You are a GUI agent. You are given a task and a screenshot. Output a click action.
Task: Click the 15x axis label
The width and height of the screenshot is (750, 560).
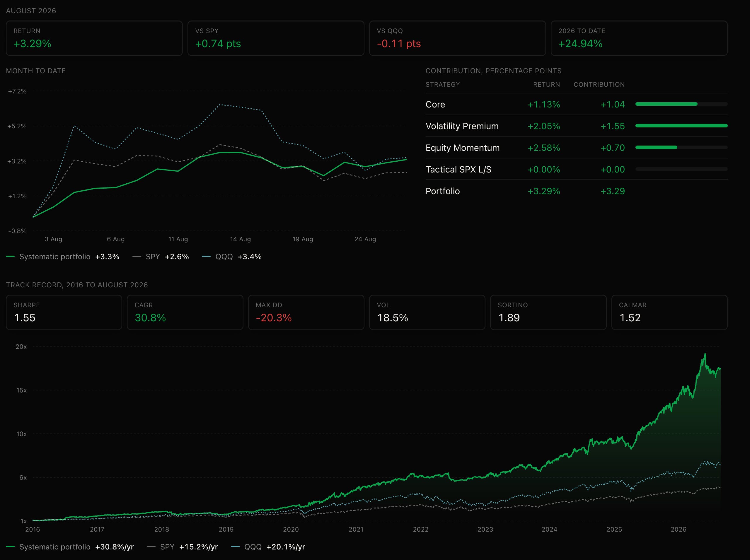(21, 390)
